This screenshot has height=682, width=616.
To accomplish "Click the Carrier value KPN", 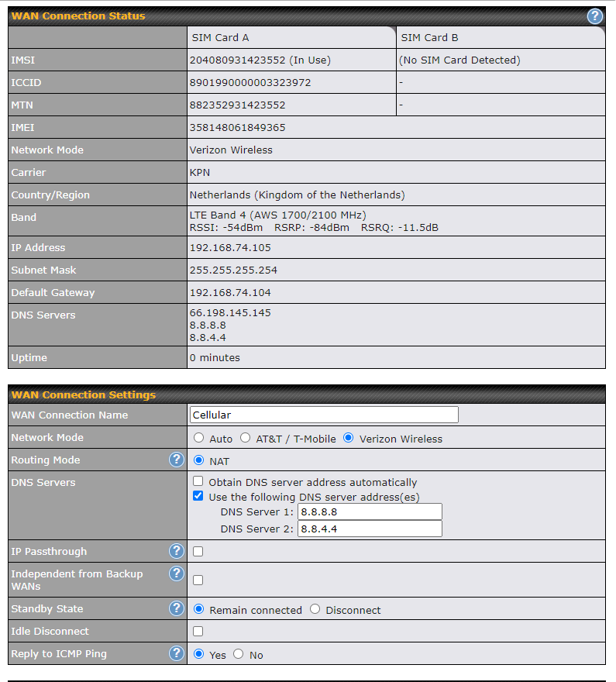I will coord(200,173).
